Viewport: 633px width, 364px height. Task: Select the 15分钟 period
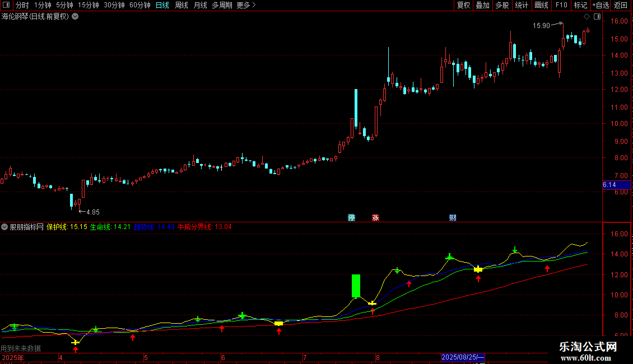[89, 5]
